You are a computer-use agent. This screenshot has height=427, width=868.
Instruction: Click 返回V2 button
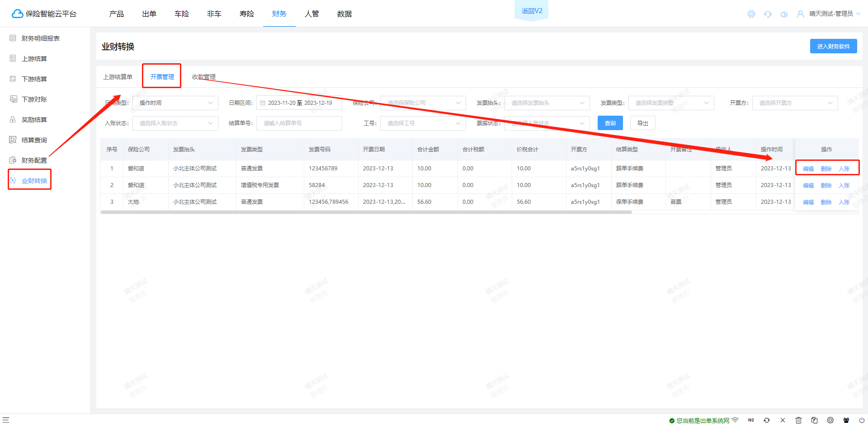tap(532, 10)
